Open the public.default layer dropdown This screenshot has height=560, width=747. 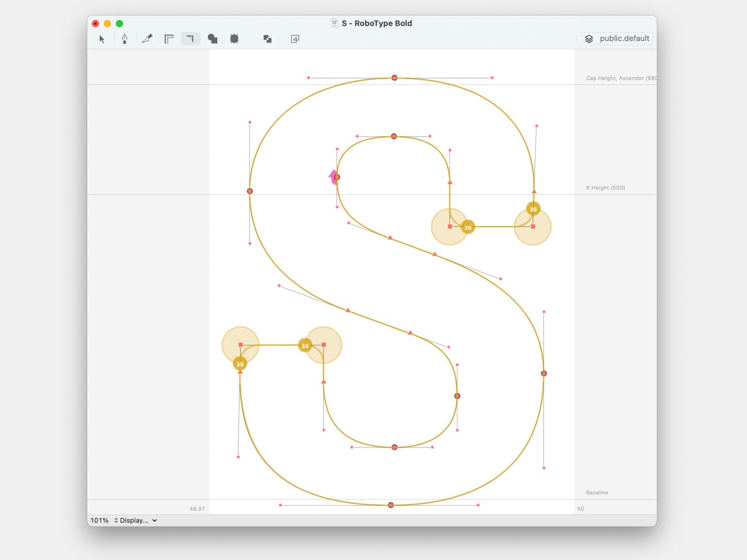pyautogui.click(x=615, y=39)
